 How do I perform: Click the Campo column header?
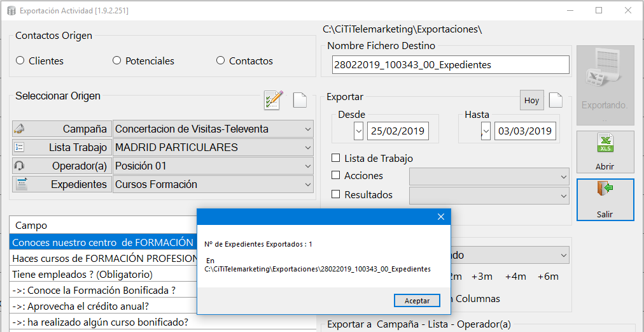coord(103,226)
